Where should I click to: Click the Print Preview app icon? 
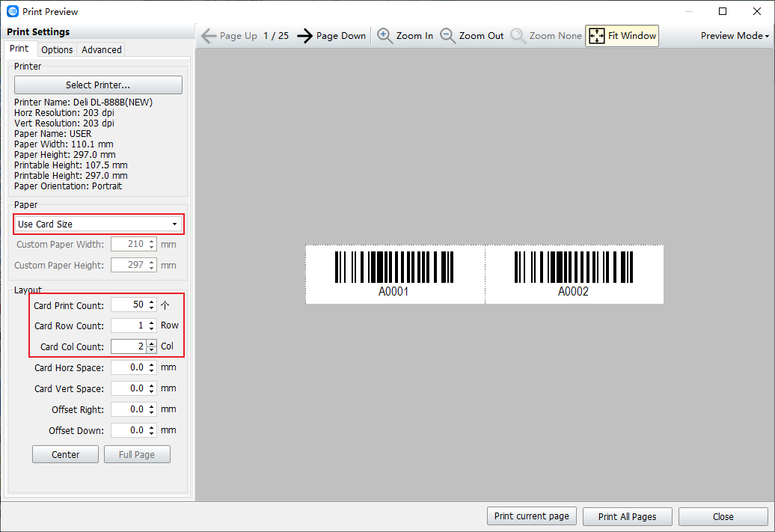click(x=13, y=11)
